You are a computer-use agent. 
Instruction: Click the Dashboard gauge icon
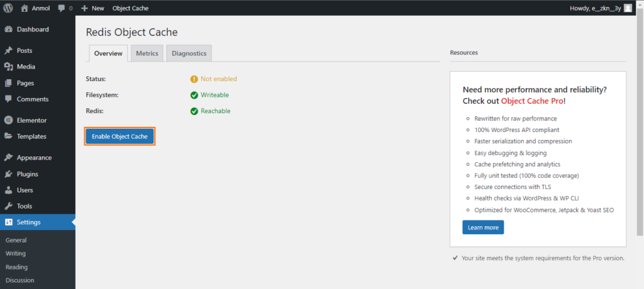pos(8,30)
